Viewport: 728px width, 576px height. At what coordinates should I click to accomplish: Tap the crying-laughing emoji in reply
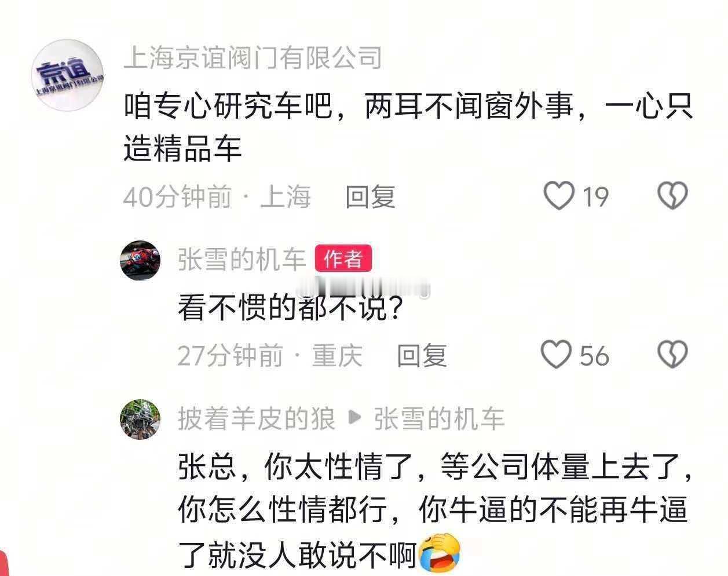tap(440, 552)
